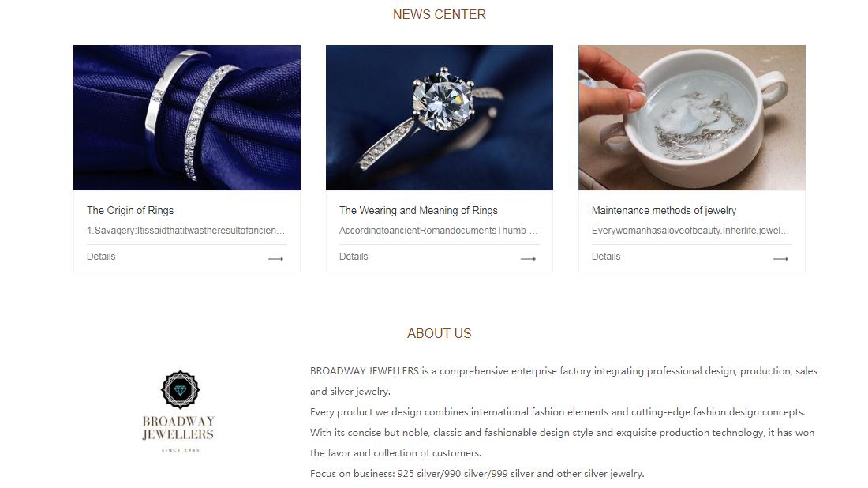Click the ancient Roman documents excerpt text
The image size is (868, 488).
coord(439,231)
